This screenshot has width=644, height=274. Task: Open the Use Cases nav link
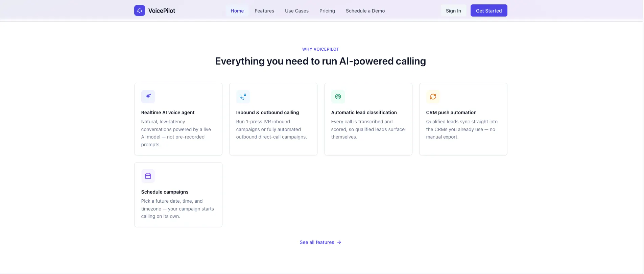297,11
